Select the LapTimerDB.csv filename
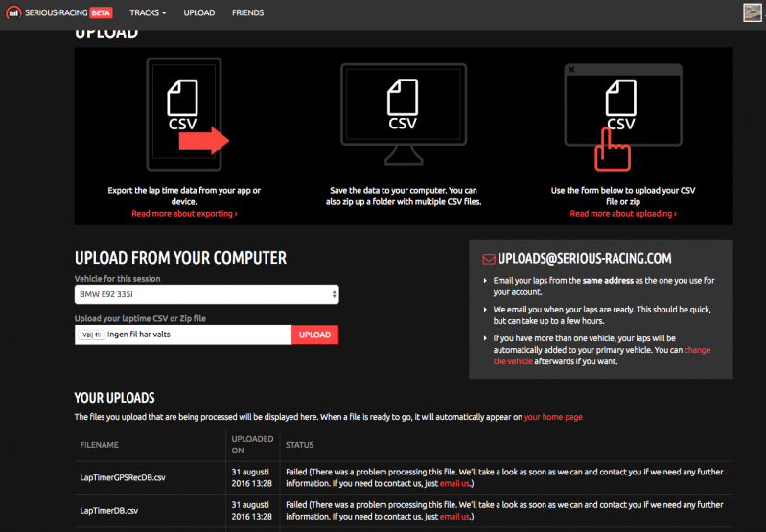 (x=109, y=511)
